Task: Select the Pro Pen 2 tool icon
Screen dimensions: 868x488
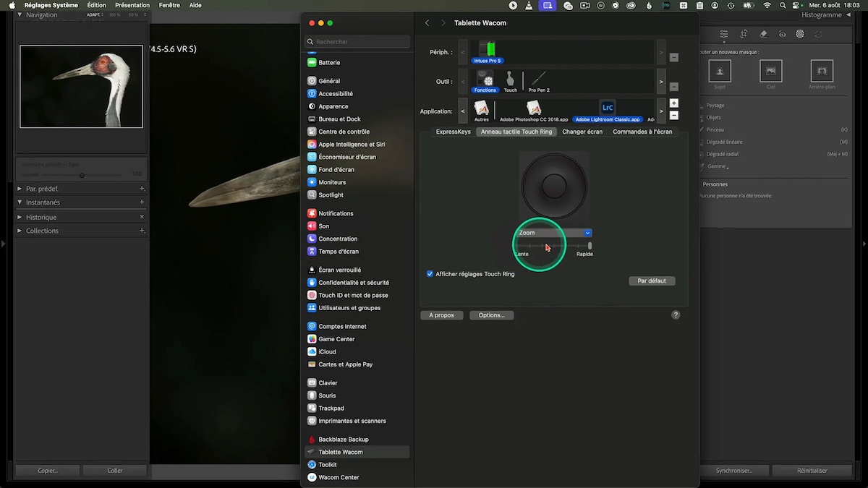Action: [x=539, y=81]
